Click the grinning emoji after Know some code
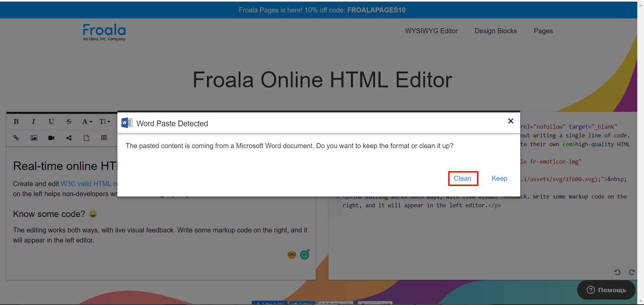 pyautogui.click(x=93, y=214)
